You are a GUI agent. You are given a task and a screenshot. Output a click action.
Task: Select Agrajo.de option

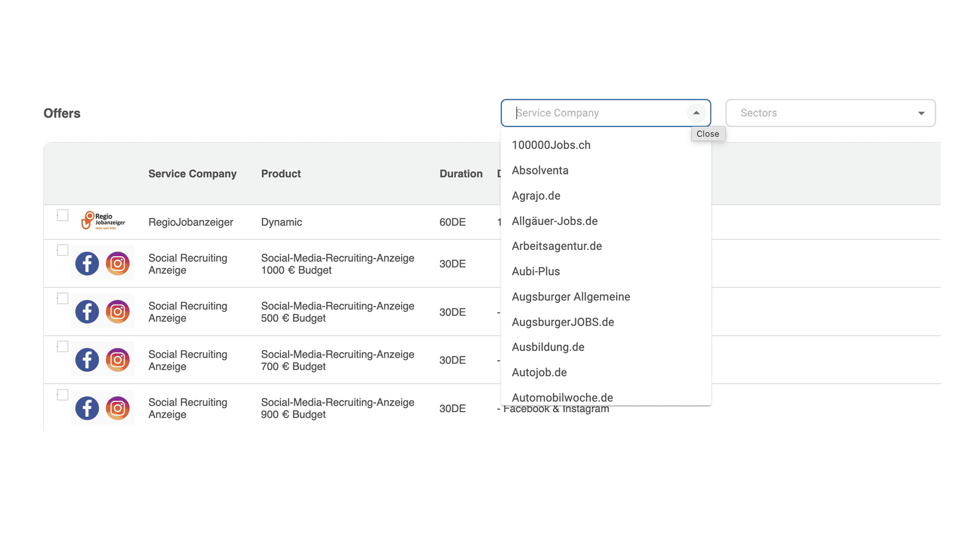606,196
